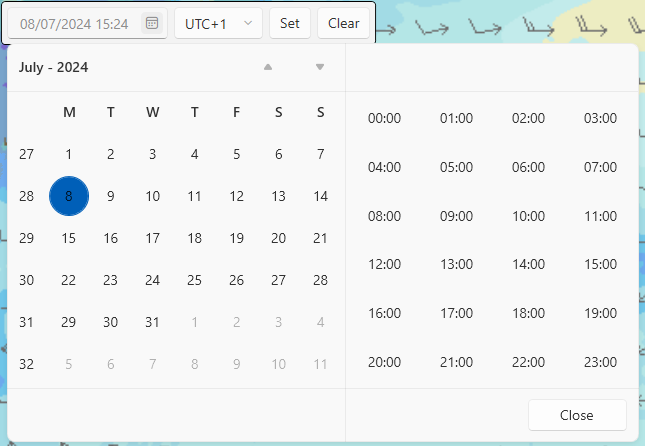
Task: Pick the 09:00 time option
Action: (x=456, y=216)
